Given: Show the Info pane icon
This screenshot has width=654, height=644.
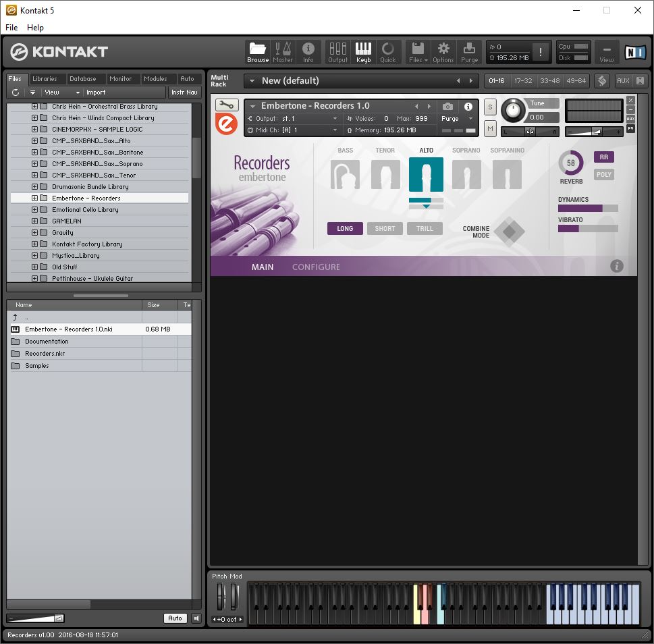Looking at the screenshot, I should (x=308, y=52).
